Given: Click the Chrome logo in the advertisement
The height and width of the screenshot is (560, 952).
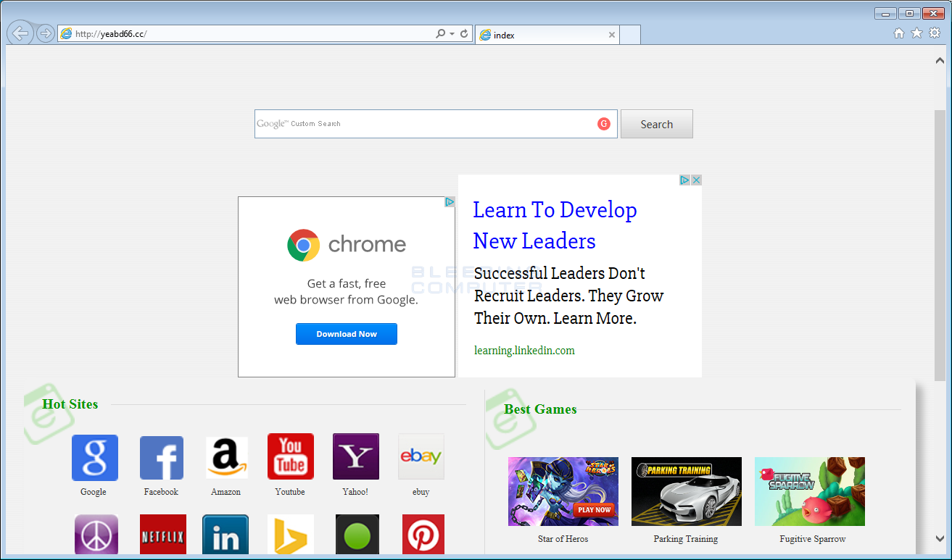Looking at the screenshot, I should [303, 245].
